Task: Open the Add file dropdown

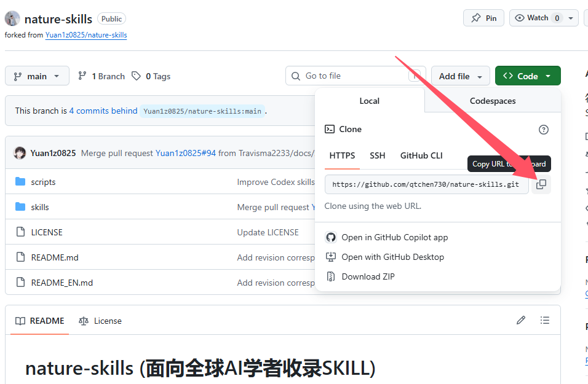Action: [x=461, y=76]
